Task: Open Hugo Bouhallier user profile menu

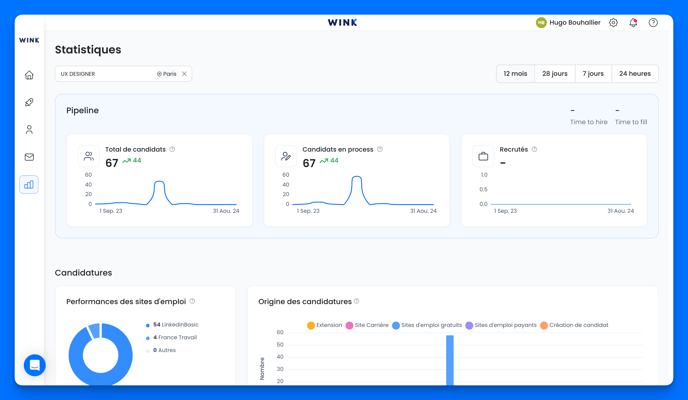Action: (x=568, y=22)
